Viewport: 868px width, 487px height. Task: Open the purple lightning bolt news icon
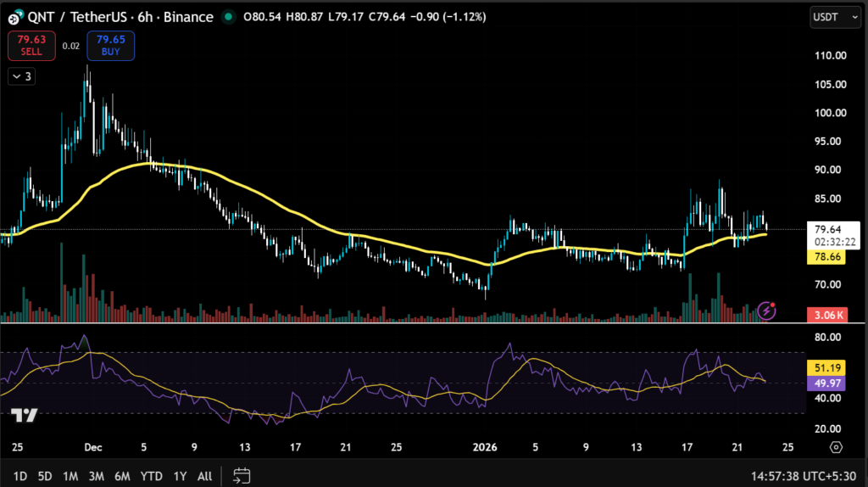point(766,311)
